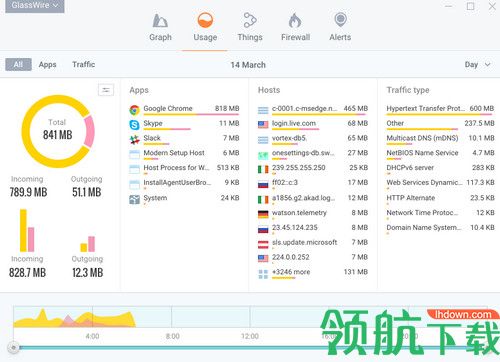
Task: Switch to the Apps filter tab
Action: point(47,65)
